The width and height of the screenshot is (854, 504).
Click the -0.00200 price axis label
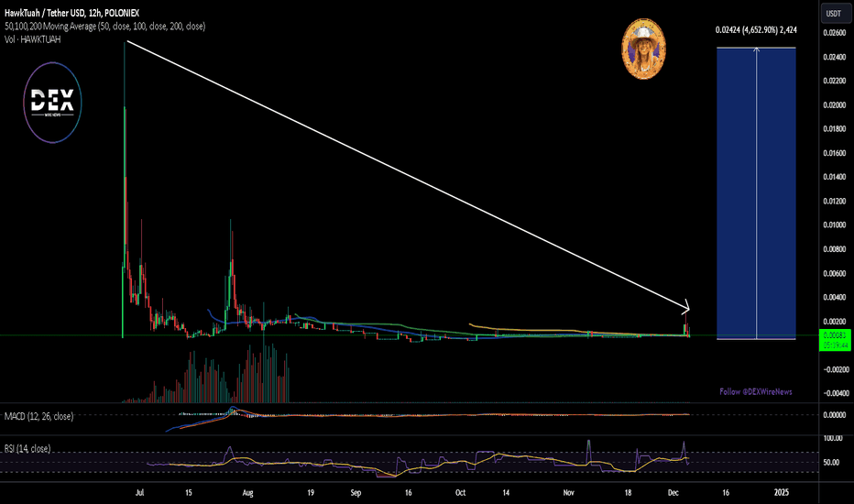[836, 369]
